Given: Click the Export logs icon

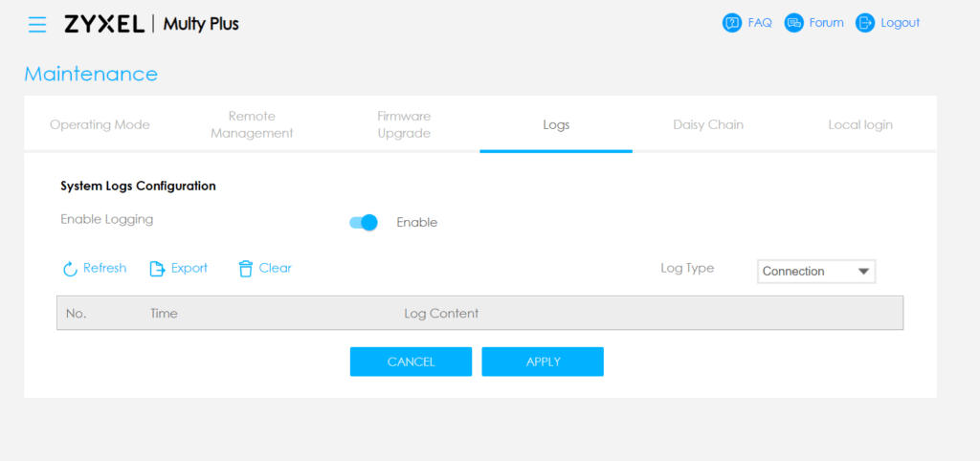Looking at the screenshot, I should 158,269.
